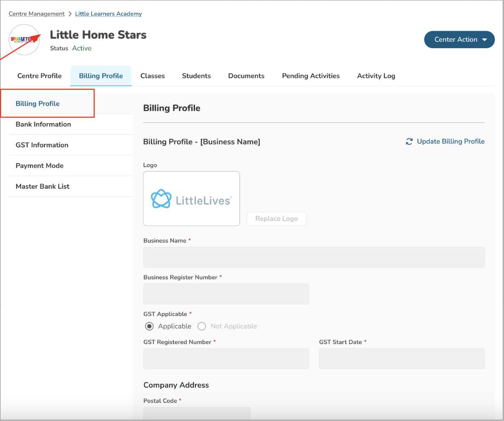Click the breadcrumb chevron separator
Image resolution: width=504 pixels, height=421 pixels.
click(70, 14)
